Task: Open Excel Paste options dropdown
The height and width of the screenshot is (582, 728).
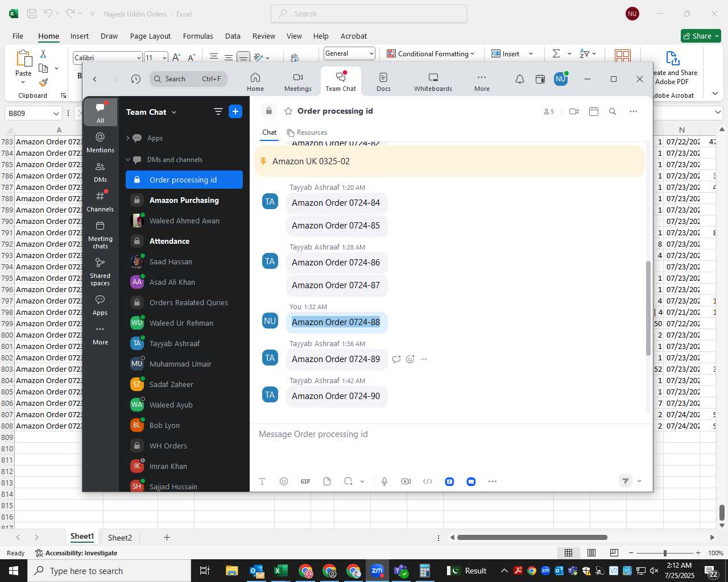Action: pos(23,82)
